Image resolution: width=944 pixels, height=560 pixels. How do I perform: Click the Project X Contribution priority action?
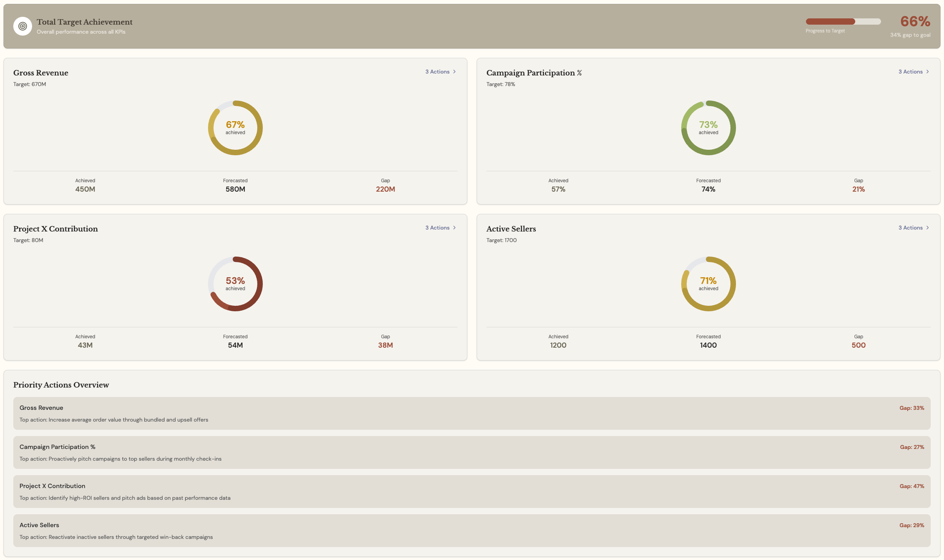click(472, 492)
